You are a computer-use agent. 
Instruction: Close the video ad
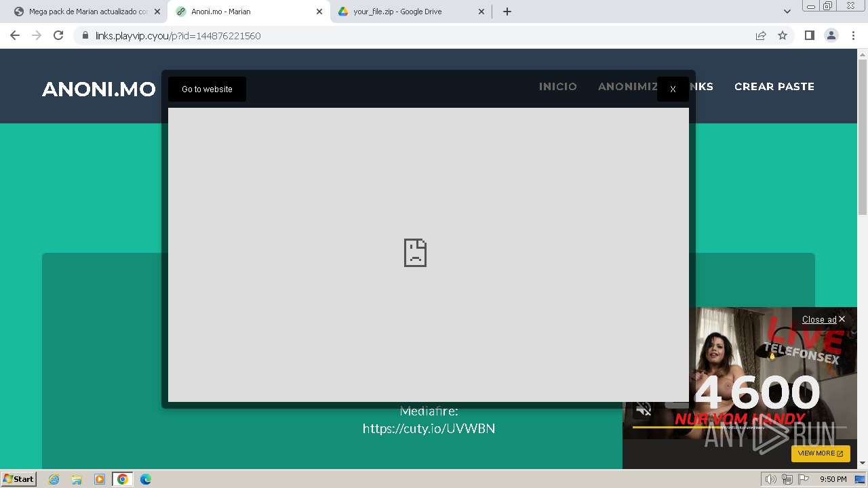click(x=823, y=319)
